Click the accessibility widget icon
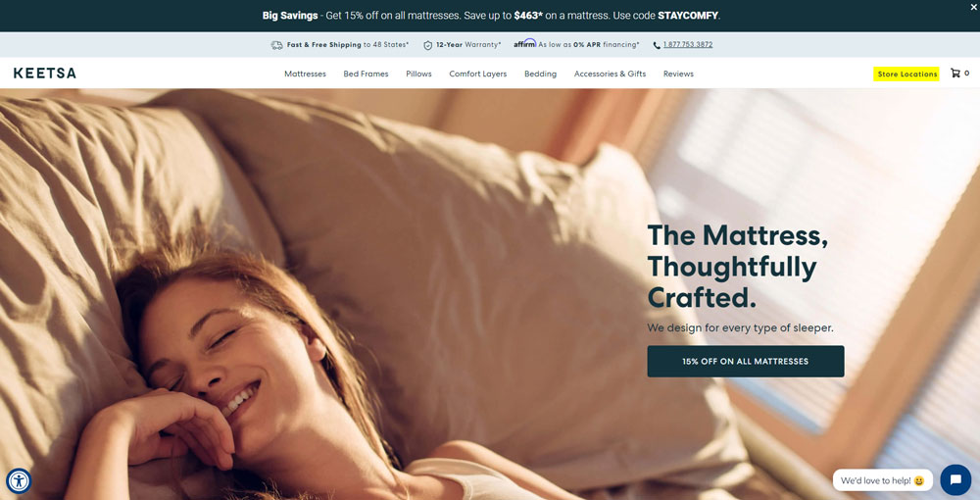Screen dimensions: 980x500 pos(19,481)
